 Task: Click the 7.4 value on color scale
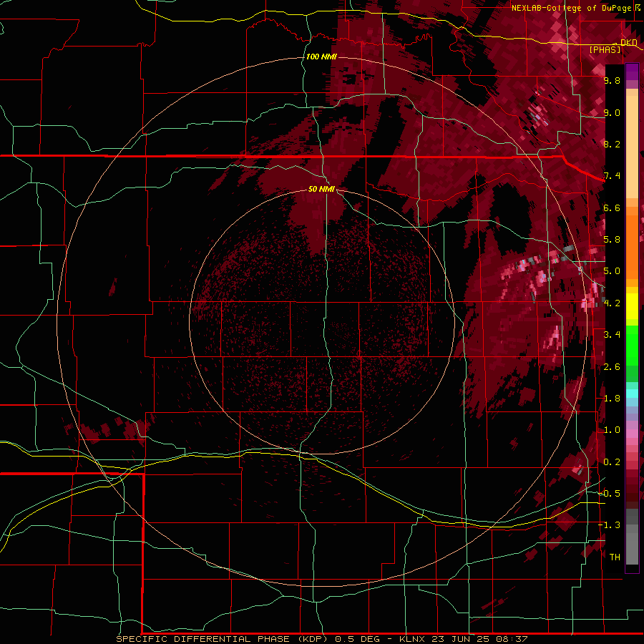click(612, 176)
